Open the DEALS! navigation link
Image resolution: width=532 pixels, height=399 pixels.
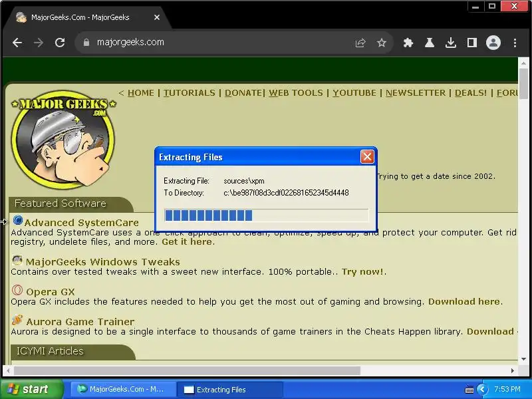click(471, 93)
